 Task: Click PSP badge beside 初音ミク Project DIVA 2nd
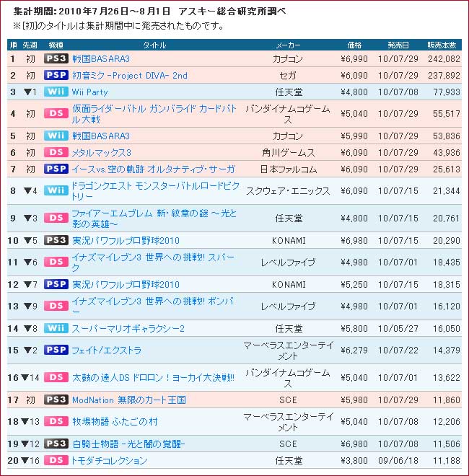(x=56, y=75)
